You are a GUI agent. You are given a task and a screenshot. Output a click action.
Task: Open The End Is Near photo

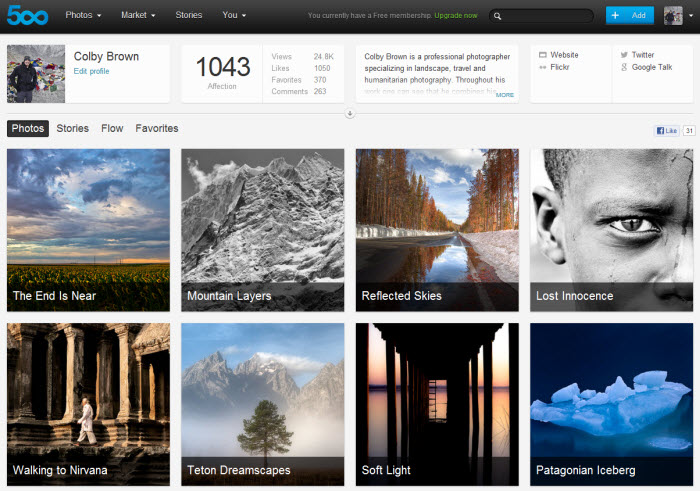click(88, 230)
